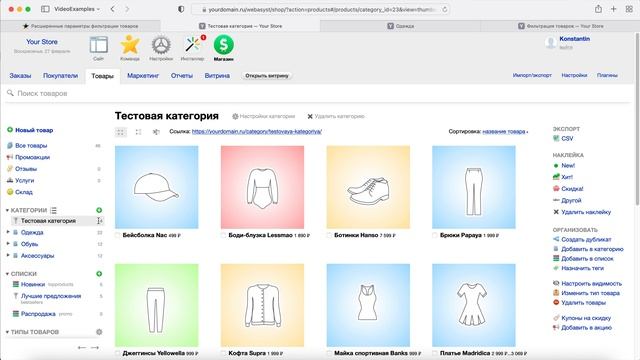
Task: Open the Инсталлер wand app icon
Action: pyautogui.click(x=193, y=45)
